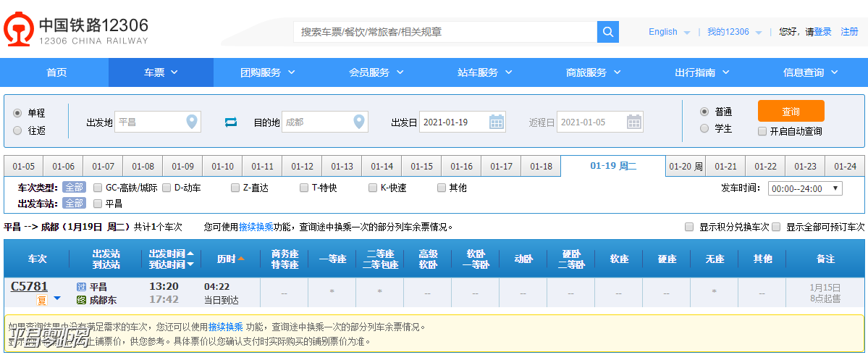Viewport: 868px width, 355px height.
Task: Click the 返程日 return date field
Action: point(599,122)
